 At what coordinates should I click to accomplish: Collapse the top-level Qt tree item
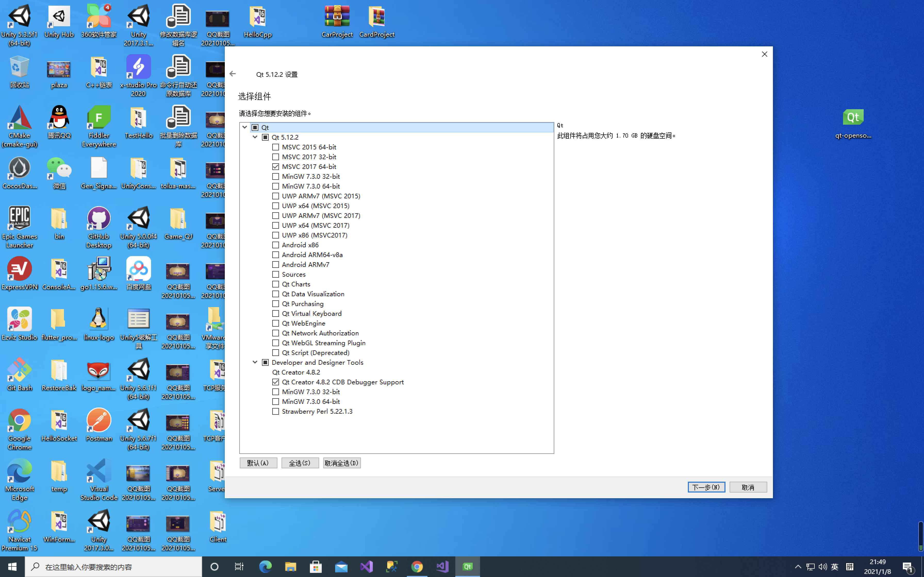245,127
